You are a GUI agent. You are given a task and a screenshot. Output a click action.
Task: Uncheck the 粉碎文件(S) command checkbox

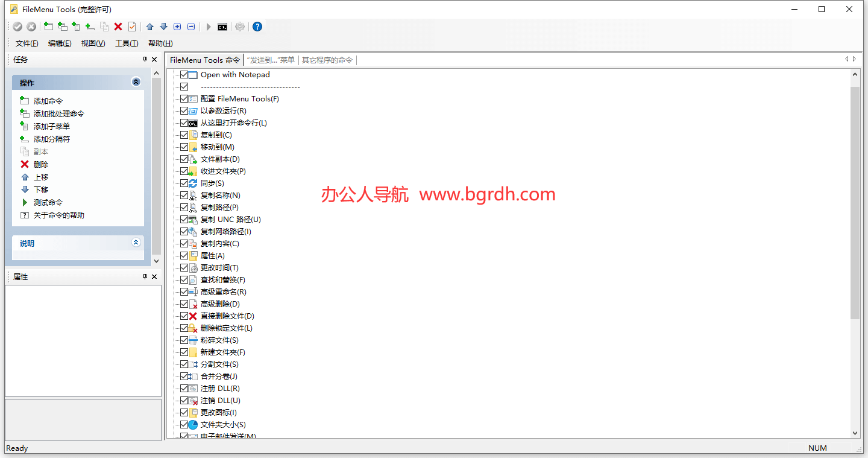coord(184,340)
